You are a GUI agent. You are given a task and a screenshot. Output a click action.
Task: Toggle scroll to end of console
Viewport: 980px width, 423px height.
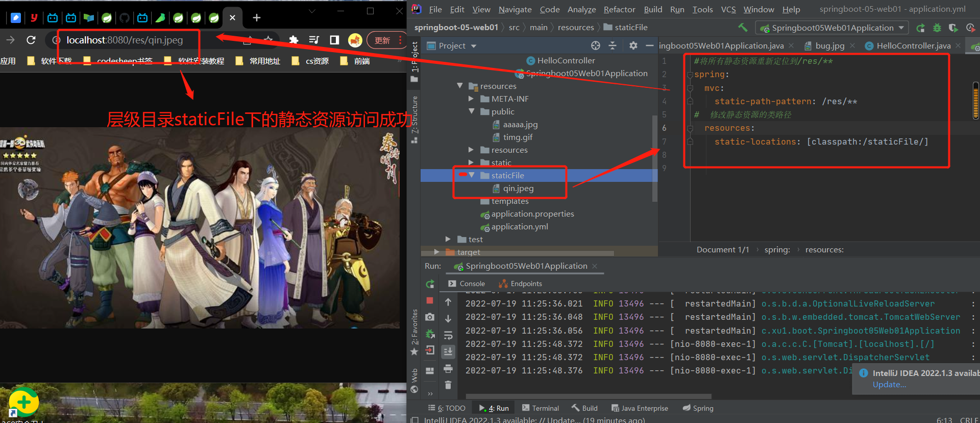tap(448, 351)
